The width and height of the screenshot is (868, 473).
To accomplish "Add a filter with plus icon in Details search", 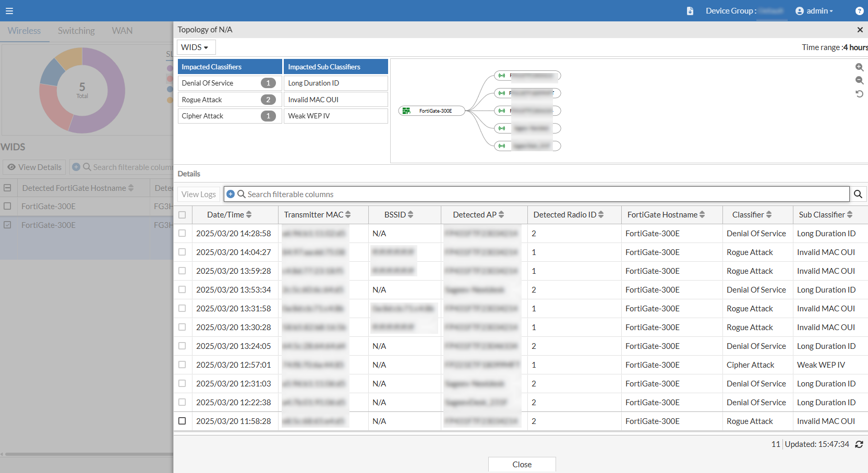I will [x=231, y=194].
